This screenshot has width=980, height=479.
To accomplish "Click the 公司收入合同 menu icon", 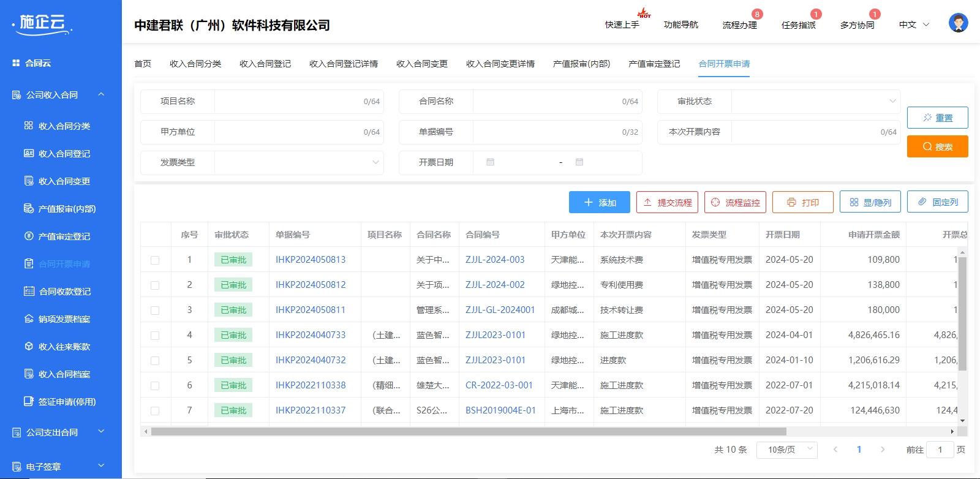I will (17, 95).
